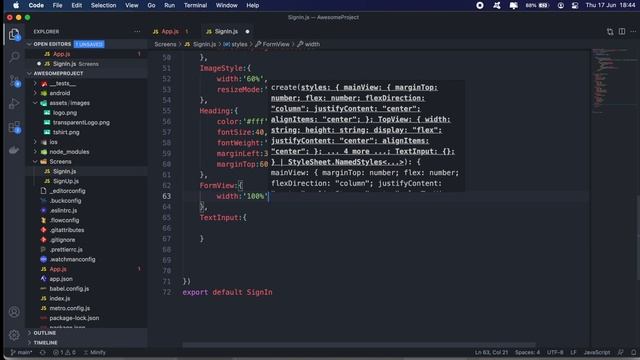This screenshot has height=360, width=640.
Task: Open the Selection menu
Action: point(103,5)
